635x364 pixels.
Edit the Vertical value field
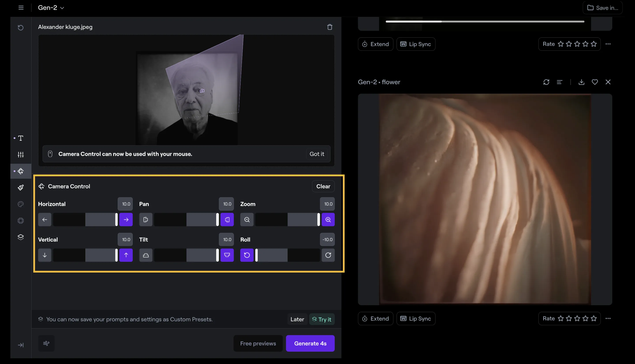click(x=125, y=240)
